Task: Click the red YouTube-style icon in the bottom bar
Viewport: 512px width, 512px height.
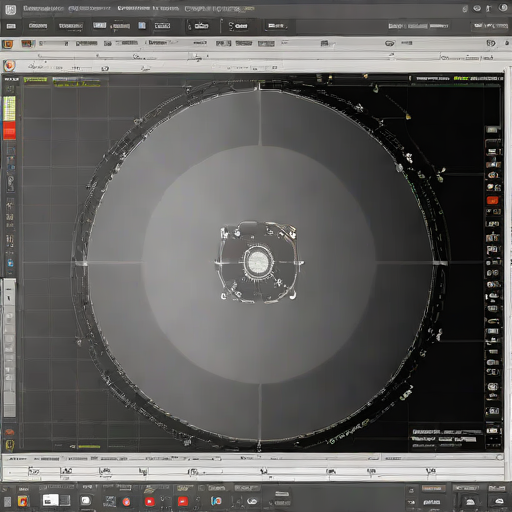Action: [x=149, y=501]
